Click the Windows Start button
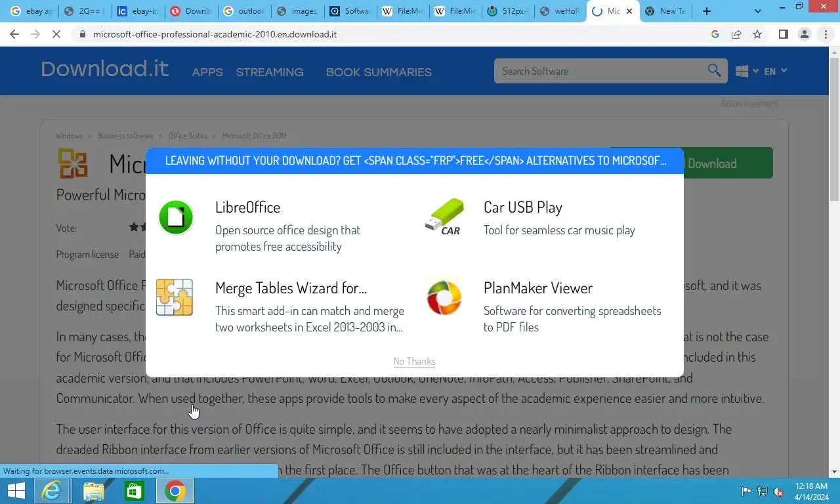 tap(16, 491)
